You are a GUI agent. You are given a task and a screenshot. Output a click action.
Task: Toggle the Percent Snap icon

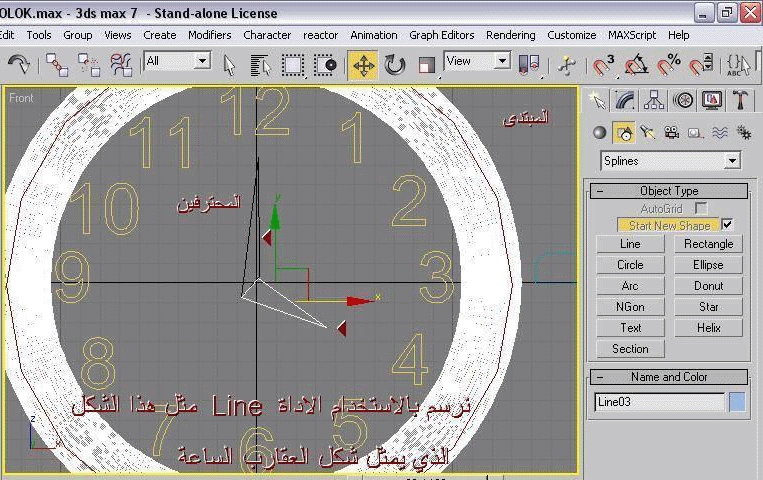669,65
